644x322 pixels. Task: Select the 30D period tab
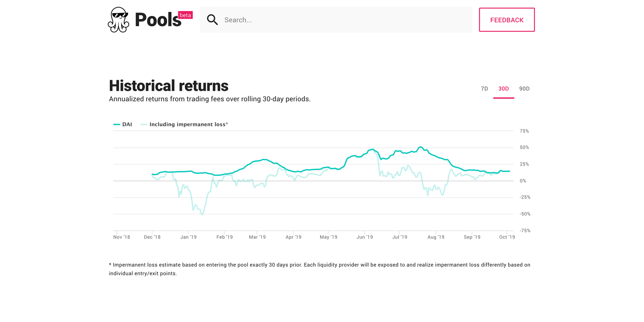point(504,89)
